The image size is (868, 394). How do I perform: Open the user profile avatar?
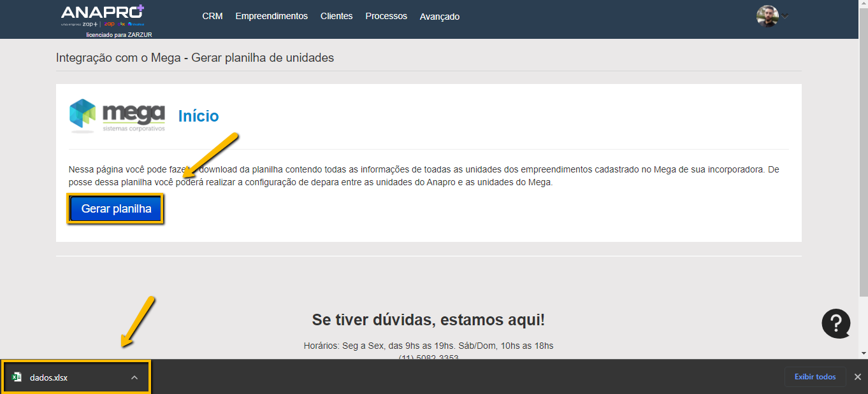point(767,16)
